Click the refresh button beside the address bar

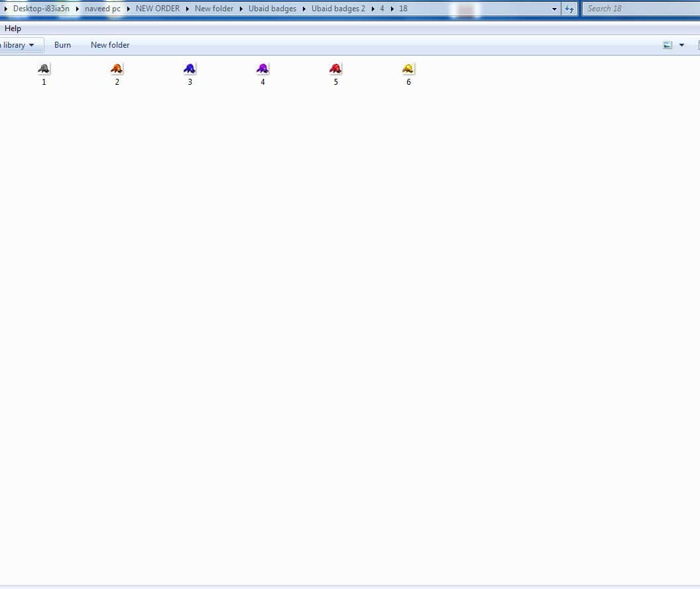[569, 9]
